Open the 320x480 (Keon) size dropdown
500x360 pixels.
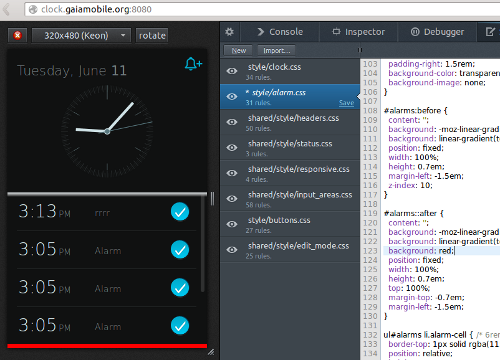pyautogui.click(x=81, y=35)
